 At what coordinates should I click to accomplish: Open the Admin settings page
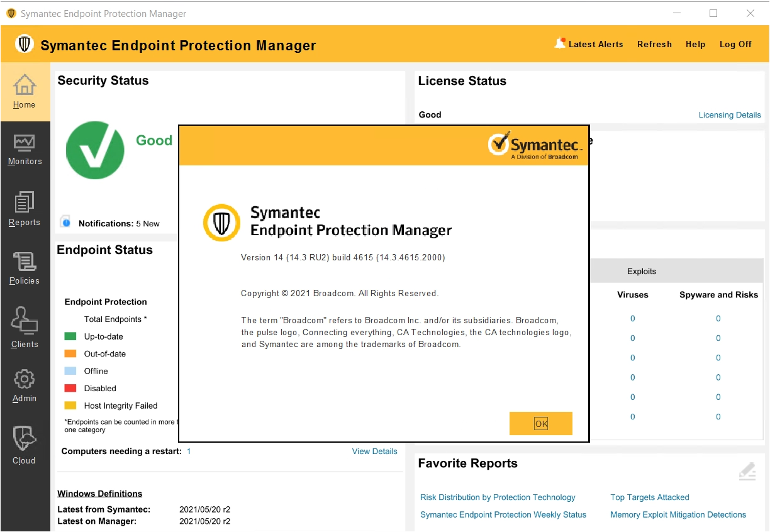(x=25, y=386)
